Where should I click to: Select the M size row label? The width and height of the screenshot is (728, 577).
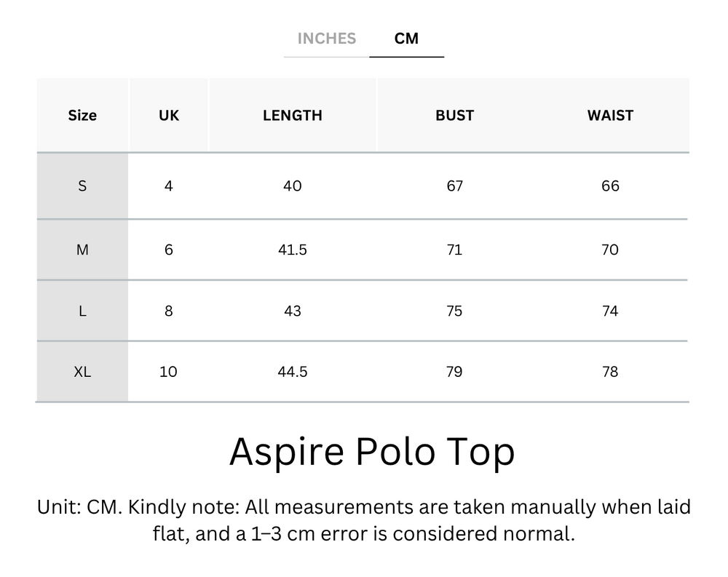[82, 250]
